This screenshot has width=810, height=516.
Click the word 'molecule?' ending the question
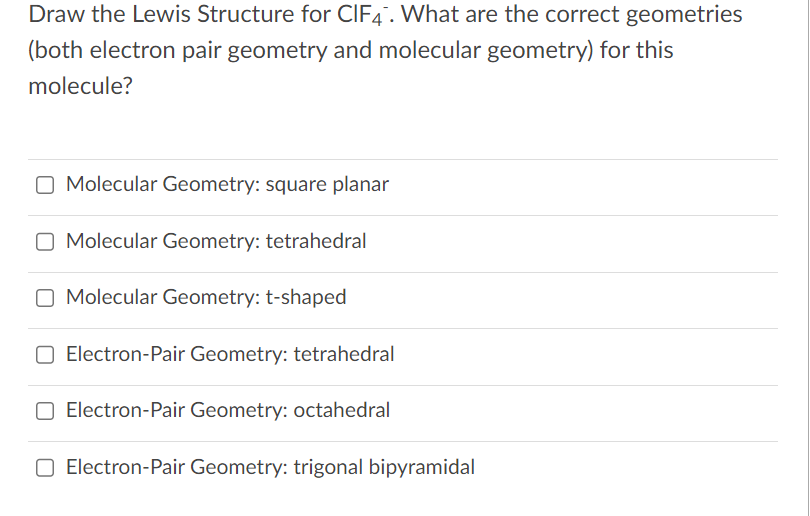pos(81,86)
